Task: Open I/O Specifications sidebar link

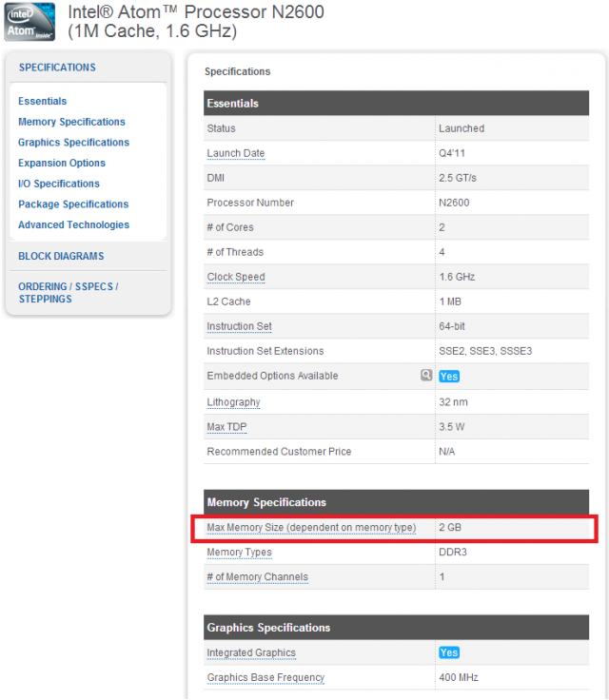Action: click(59, 184)
